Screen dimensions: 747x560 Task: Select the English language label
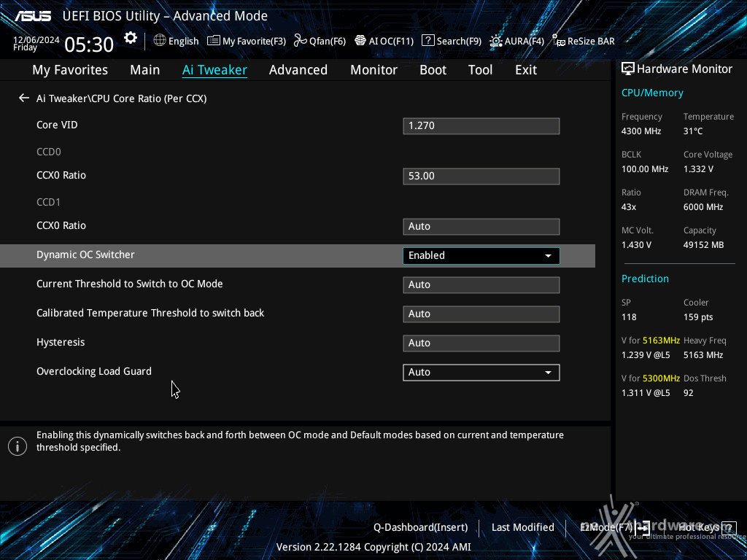[183, 42]
